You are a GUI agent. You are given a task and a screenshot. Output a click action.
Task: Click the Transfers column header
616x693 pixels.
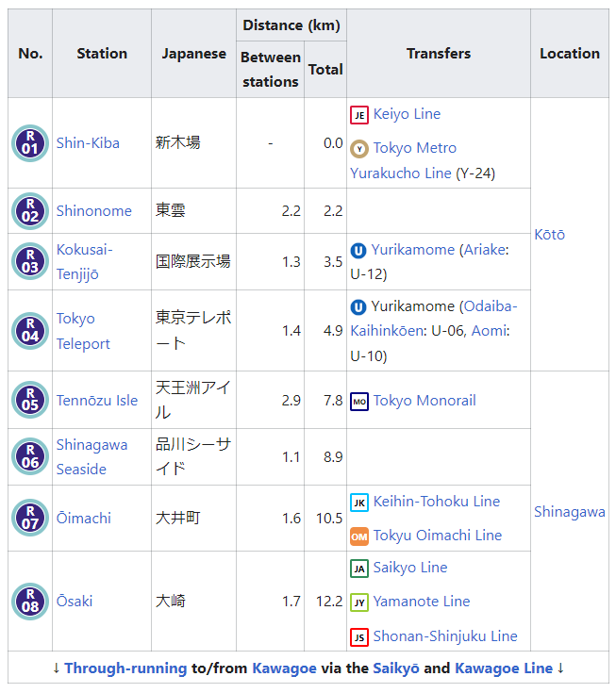[439, 54]
